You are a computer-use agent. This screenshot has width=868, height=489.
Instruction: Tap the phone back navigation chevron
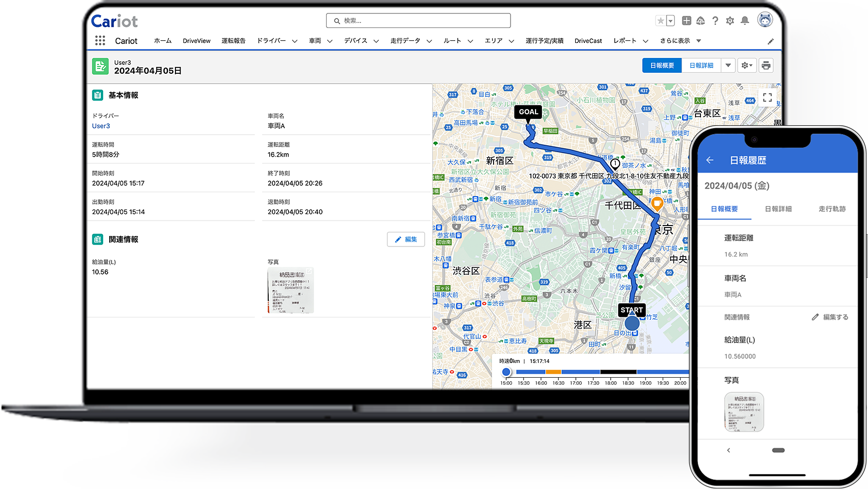[728, 450]
